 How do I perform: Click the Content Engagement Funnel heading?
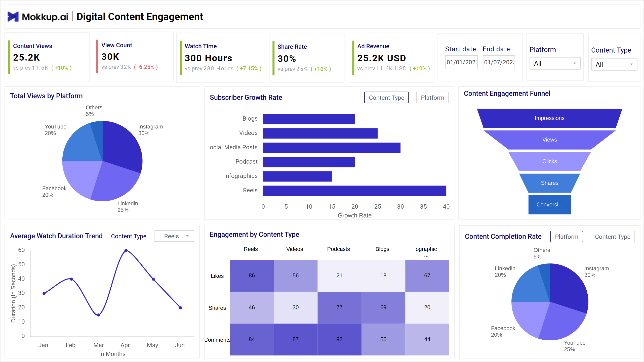point(507,93)
